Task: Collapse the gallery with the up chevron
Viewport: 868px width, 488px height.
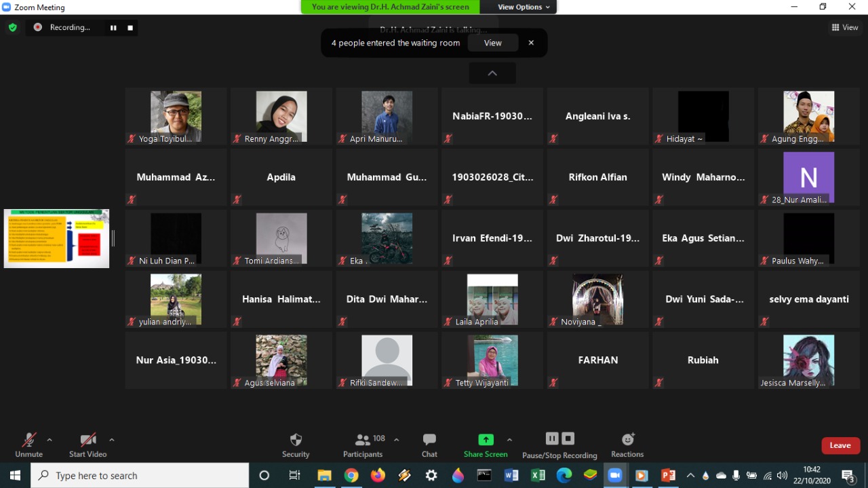Action: 492,73
